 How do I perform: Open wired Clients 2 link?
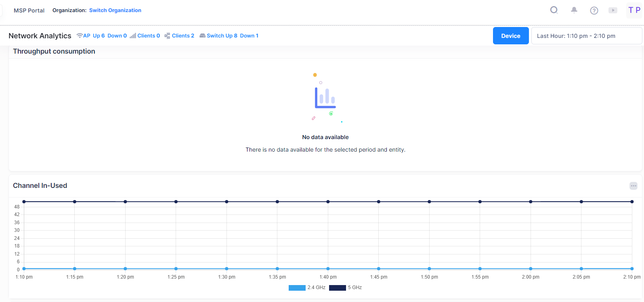click(183, 35)
